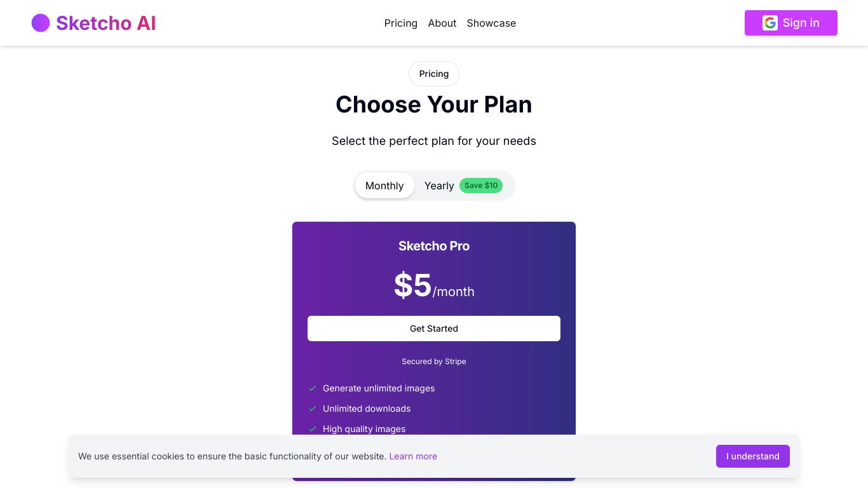Click checkmark beside Generate unlimited images
Image resolution: width=868 pixels, height=488 pixels.
313,388
